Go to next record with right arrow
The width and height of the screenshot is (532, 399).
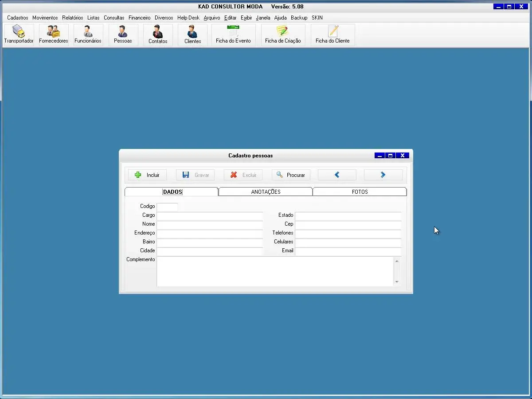[x=383, y=175]
